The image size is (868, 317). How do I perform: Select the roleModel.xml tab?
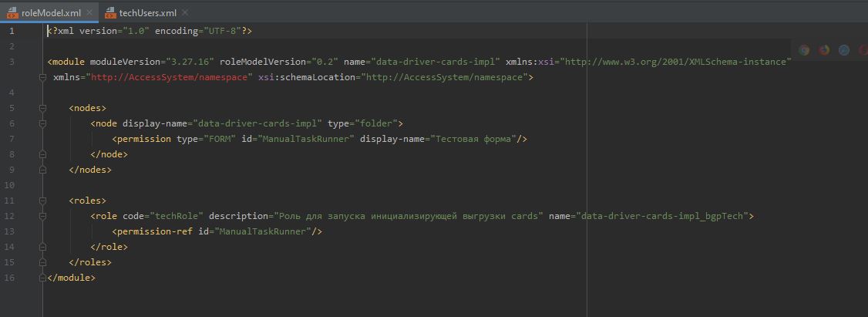point(51,13)
